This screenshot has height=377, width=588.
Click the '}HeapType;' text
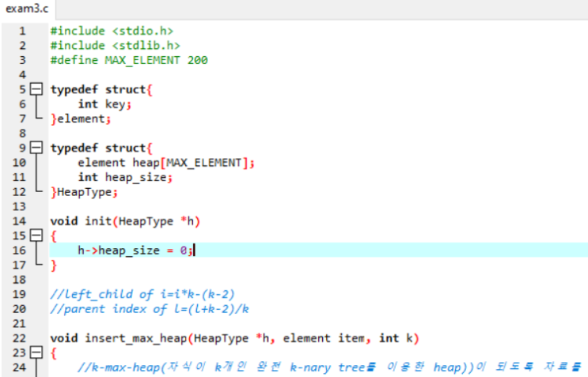[x=84, y=192]
